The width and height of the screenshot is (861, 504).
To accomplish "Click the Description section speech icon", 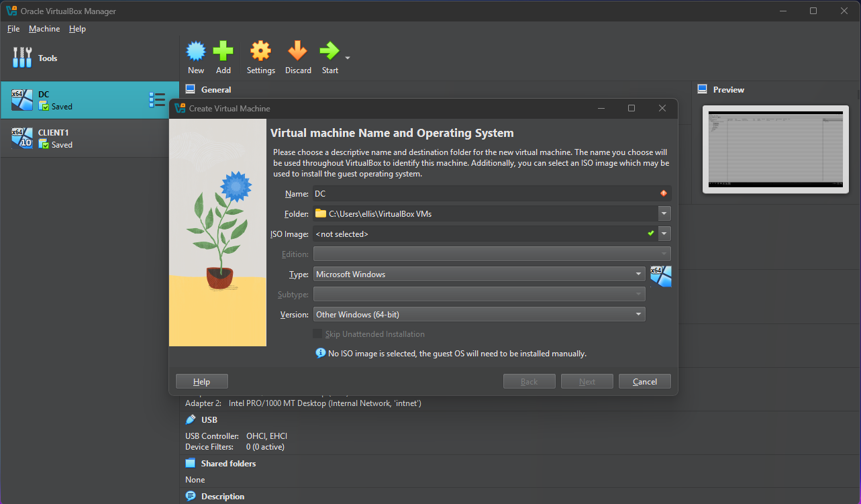I will click(191, 497).
